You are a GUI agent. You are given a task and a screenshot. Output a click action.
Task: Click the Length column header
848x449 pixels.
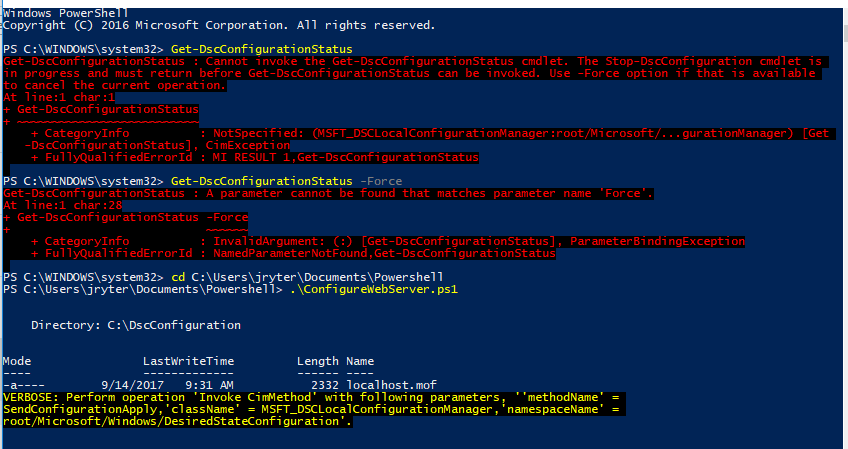point(318,360)
